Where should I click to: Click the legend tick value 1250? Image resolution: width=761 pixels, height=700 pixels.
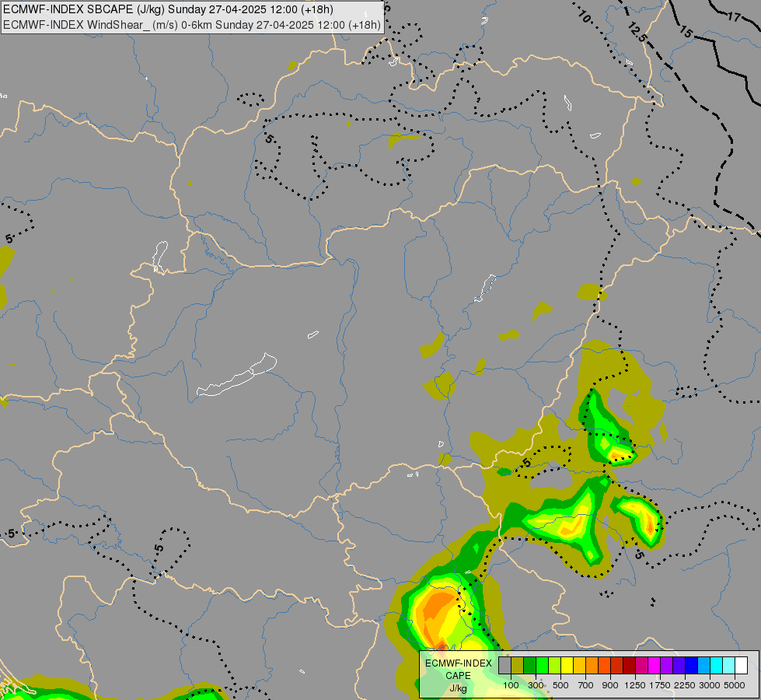click(635, 685)
